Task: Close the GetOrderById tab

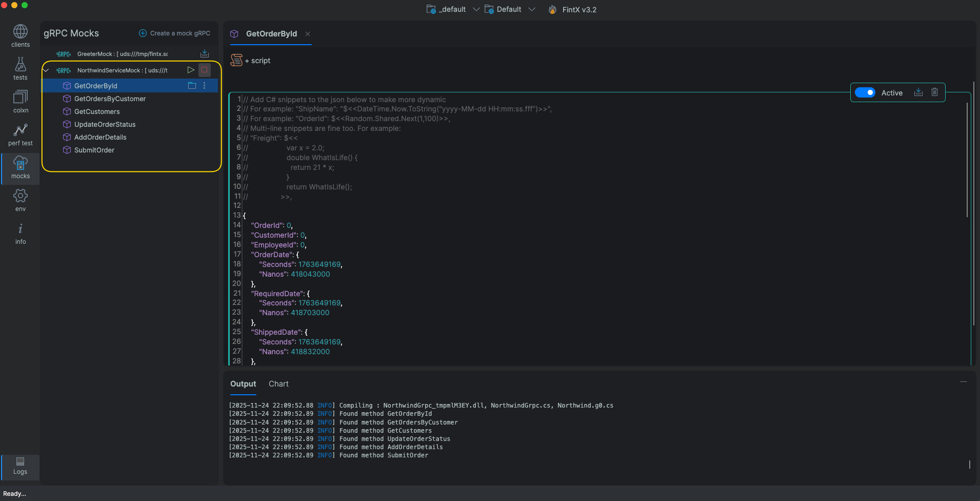Action: (308, 34)
